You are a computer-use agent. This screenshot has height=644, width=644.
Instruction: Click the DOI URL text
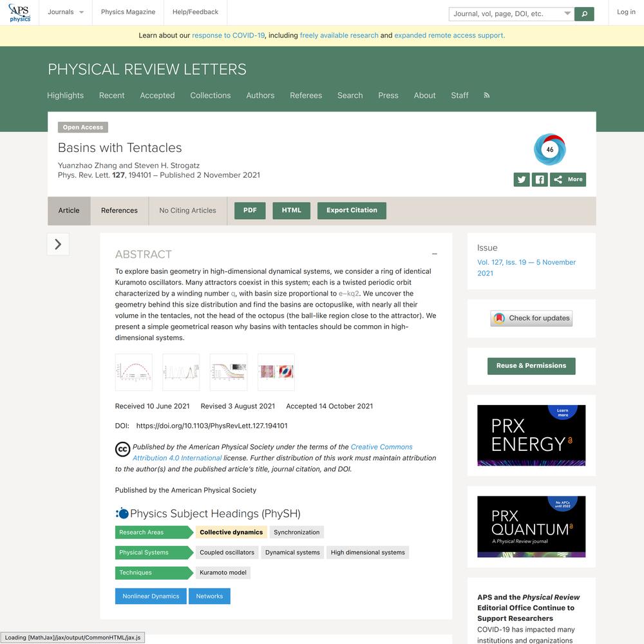(212, 426)
